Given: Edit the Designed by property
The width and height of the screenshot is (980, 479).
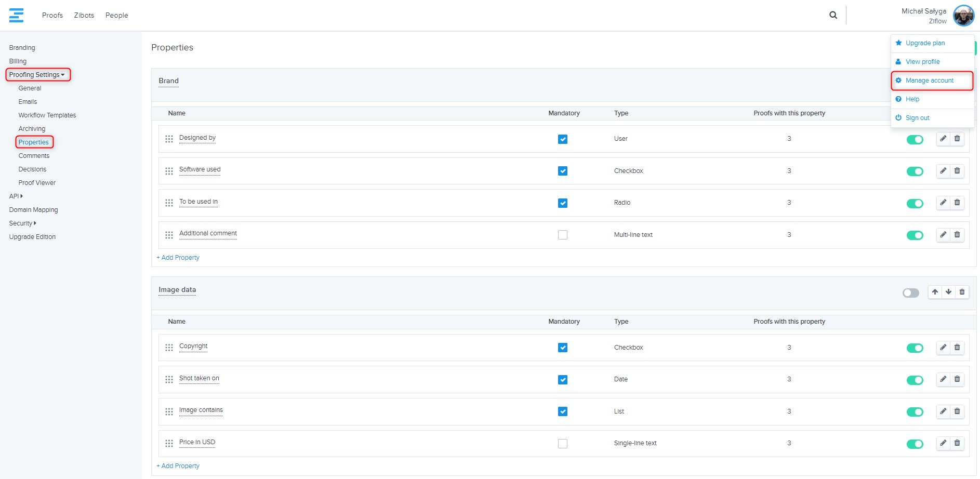Looking at the screenshot, I should click(x=943, y=139).
